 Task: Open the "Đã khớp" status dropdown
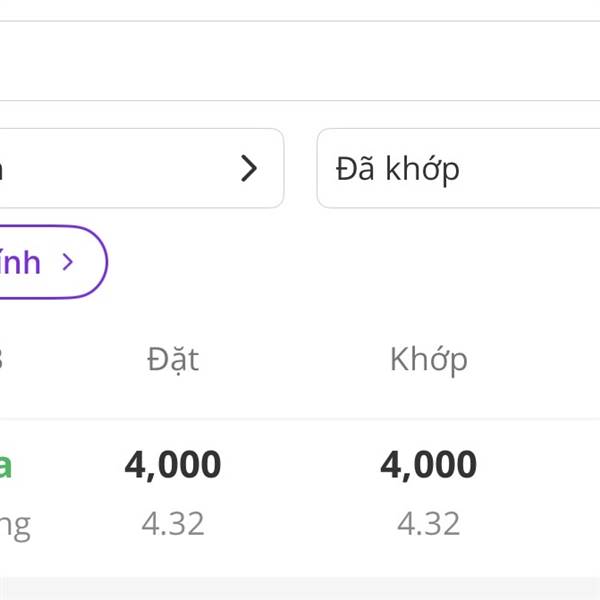458,169
